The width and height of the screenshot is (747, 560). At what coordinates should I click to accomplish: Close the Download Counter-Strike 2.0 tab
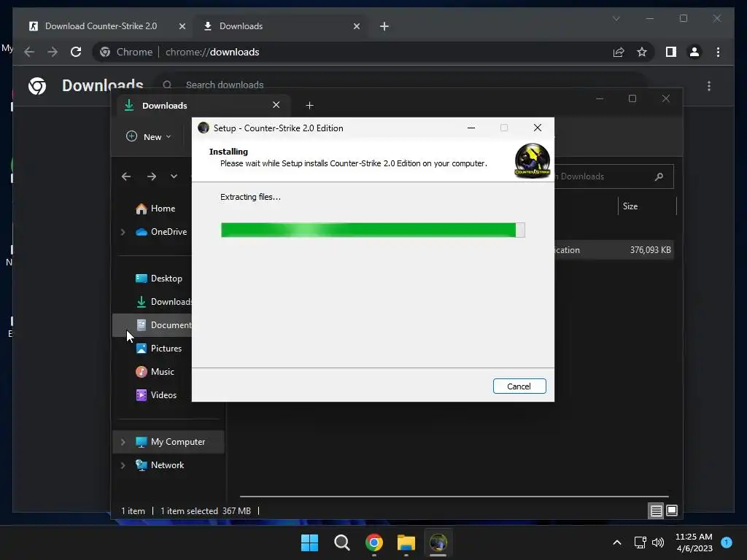coord(182,26)
